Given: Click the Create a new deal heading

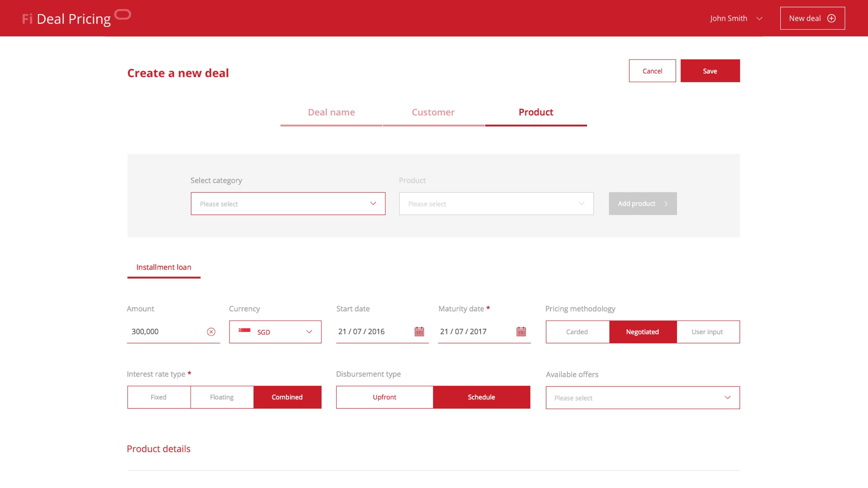Looking at the screenshot, I should (178, 73).
